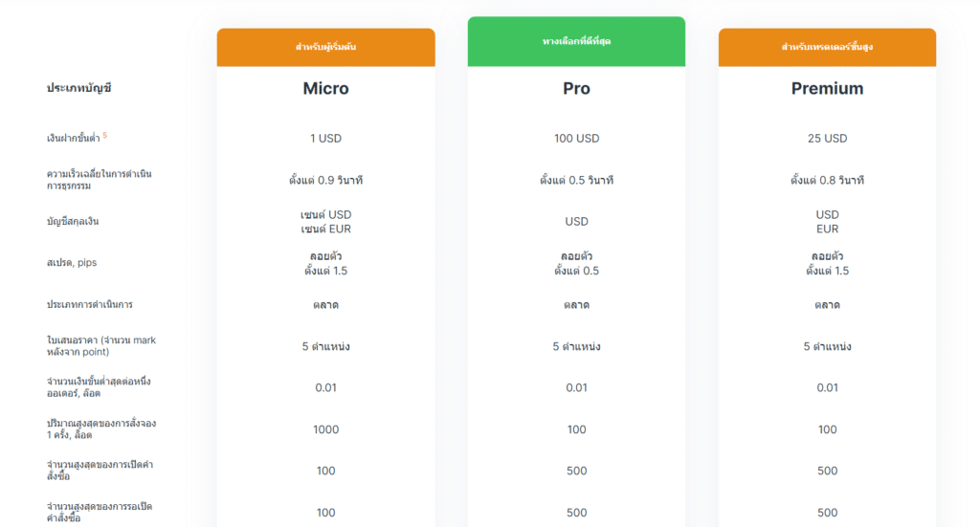Click the สเปรด, pips row label
980x527 pixels.
[72, 263]
